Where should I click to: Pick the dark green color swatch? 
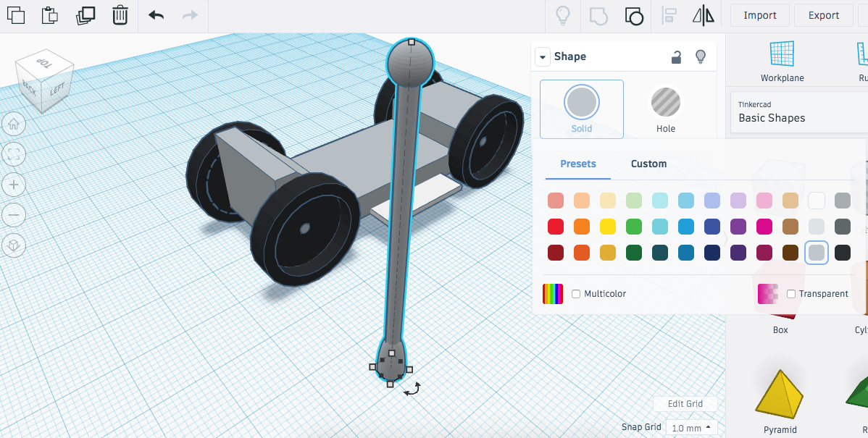pos(634,253)
